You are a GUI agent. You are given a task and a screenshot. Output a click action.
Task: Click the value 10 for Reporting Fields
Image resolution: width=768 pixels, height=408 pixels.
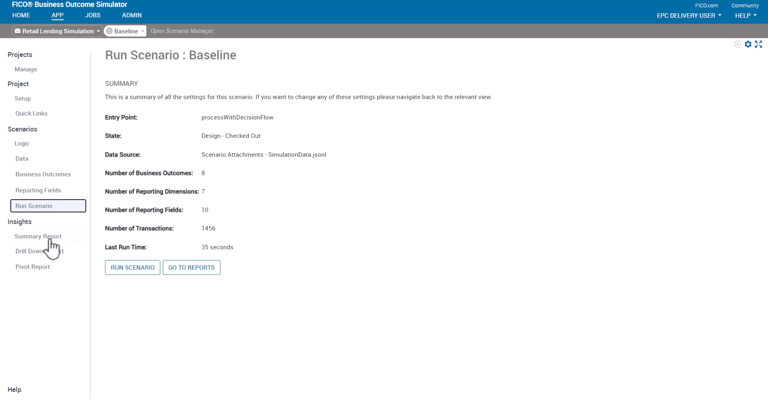click(205, 210)
